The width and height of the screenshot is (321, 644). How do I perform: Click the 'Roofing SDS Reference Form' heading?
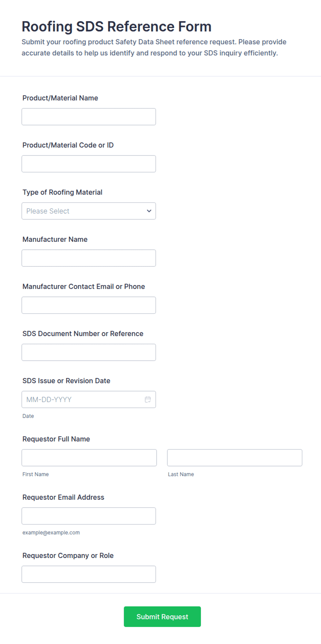(x=117, y=27)
